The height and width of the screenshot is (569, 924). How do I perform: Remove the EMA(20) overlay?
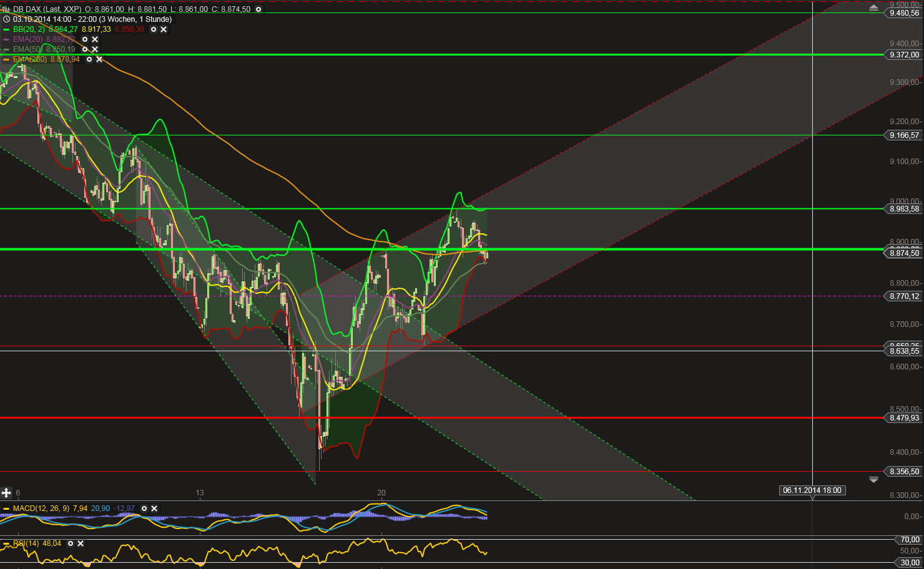(x=94, y=39)
